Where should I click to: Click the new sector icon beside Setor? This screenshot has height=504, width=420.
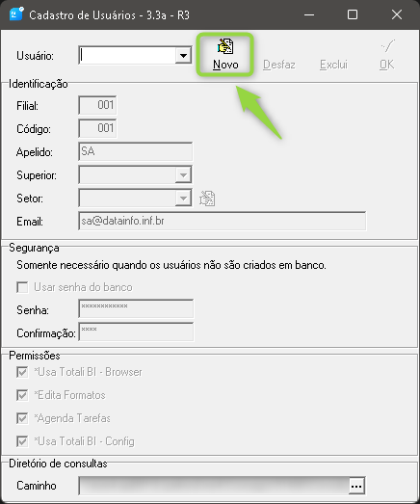click(x=207, y=199)
